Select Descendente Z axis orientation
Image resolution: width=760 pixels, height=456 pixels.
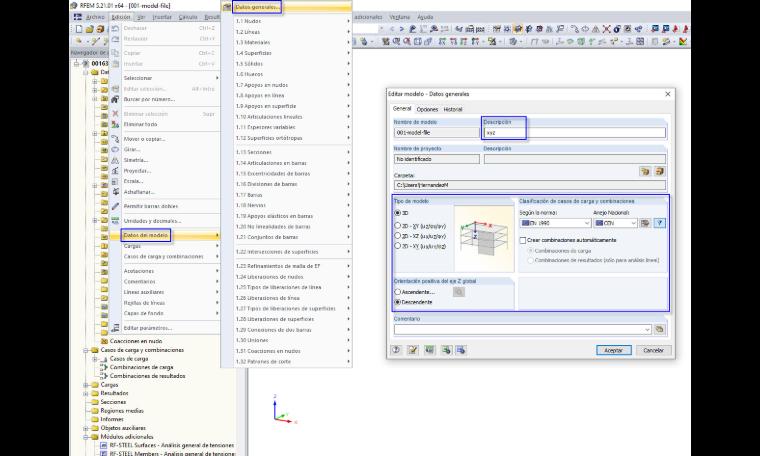point(398,302)
